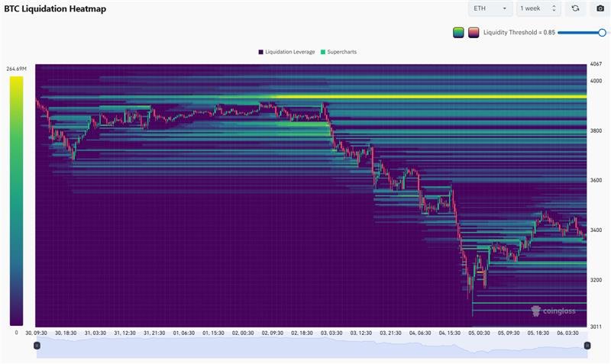
Task: Click the camera screenshot icon
Action: (600, 8)
